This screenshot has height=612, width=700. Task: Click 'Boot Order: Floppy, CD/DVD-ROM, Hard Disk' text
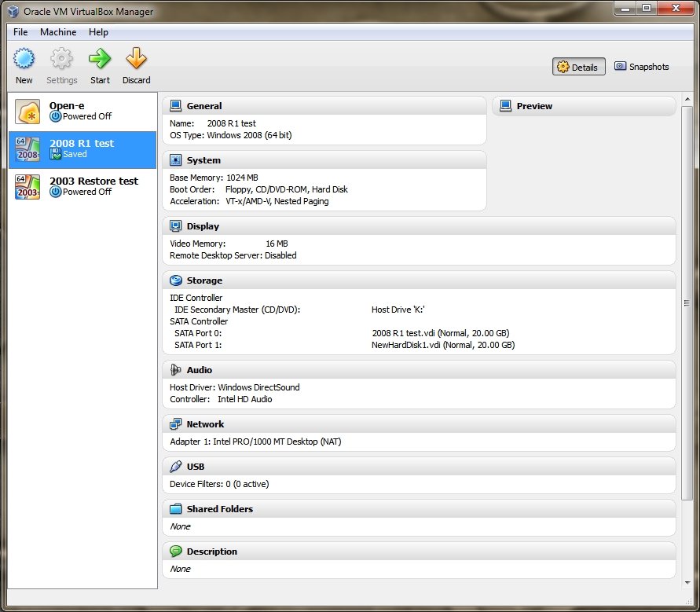(259, 189)
